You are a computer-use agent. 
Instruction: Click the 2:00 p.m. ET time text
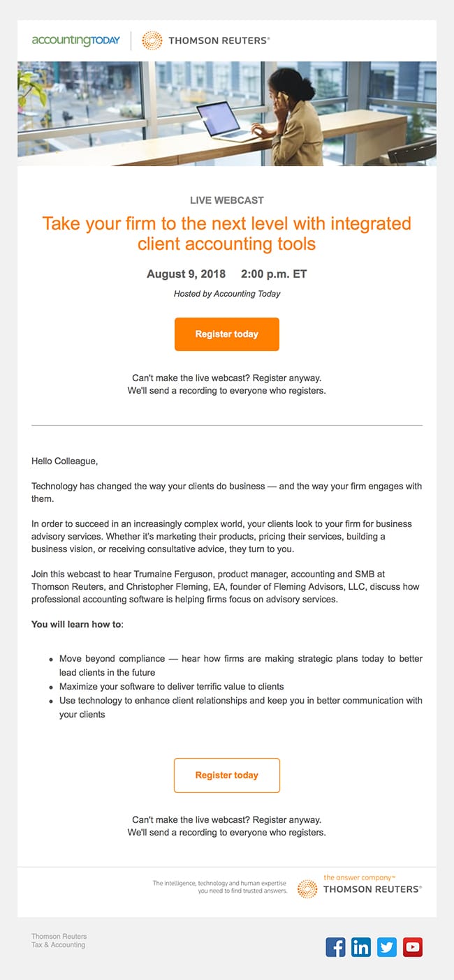(274, 274)
